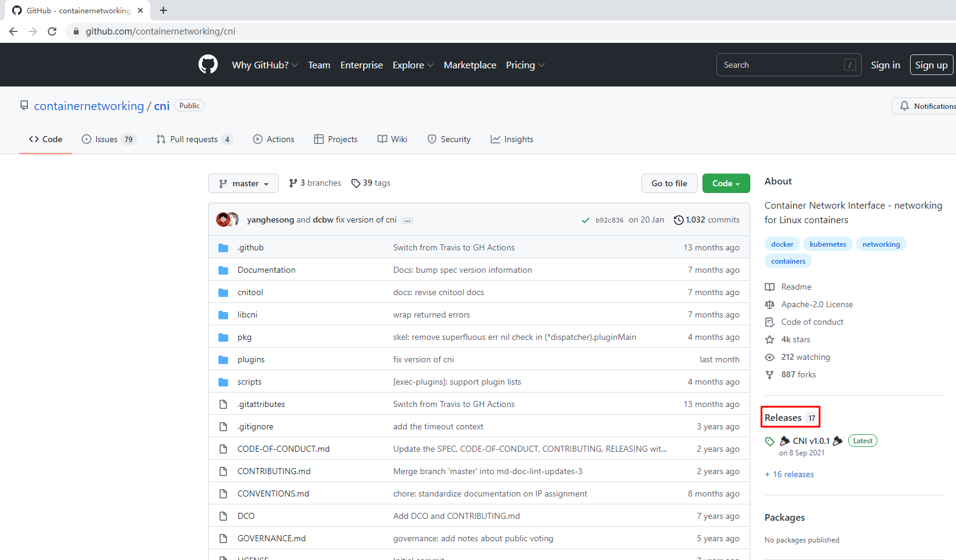
Task: Open new browser tab with plus button
Action: click(163, 10)
